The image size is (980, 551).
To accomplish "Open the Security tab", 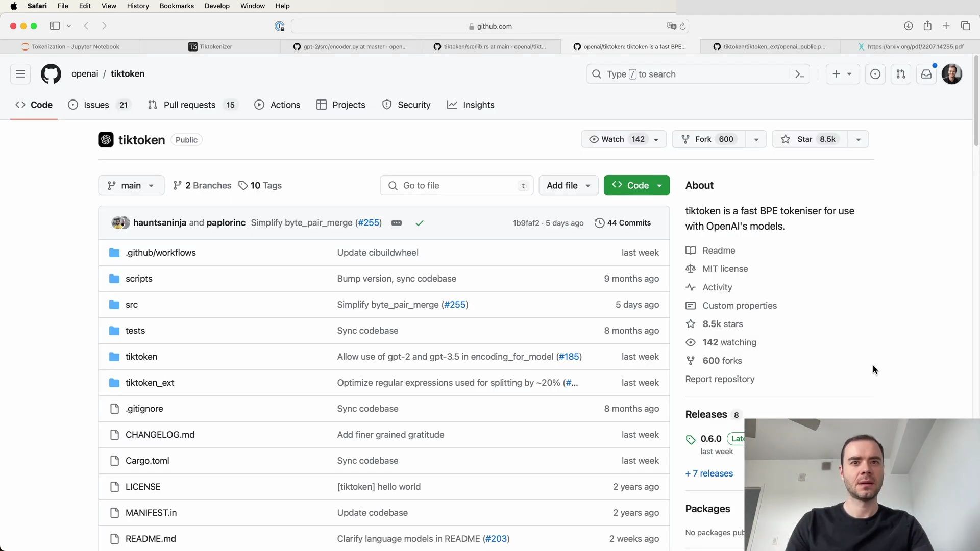I will (406, 105).
